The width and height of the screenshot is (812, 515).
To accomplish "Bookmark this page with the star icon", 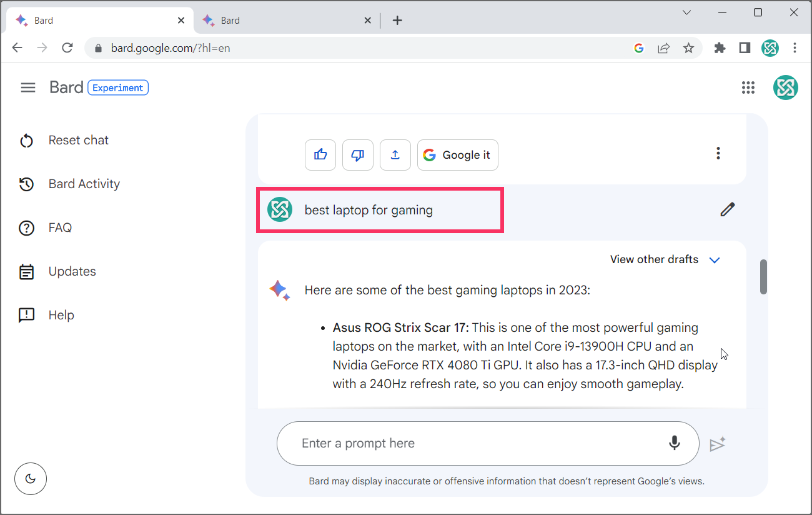I will pyautogui.click(x=688, y=48).
